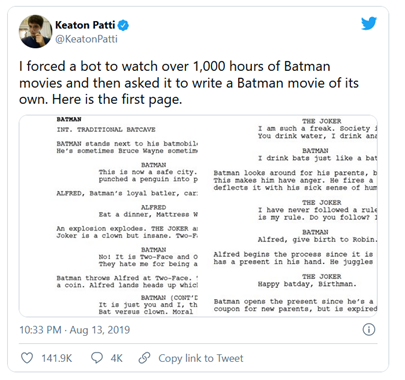
Task: Open the tweet info circle icon
Action: [369, 330]
